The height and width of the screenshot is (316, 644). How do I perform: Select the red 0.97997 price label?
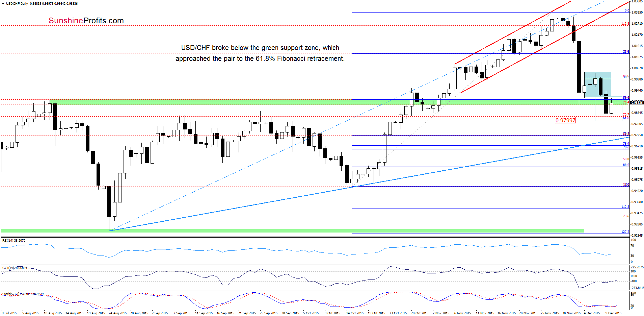click(x=565, y=120)
